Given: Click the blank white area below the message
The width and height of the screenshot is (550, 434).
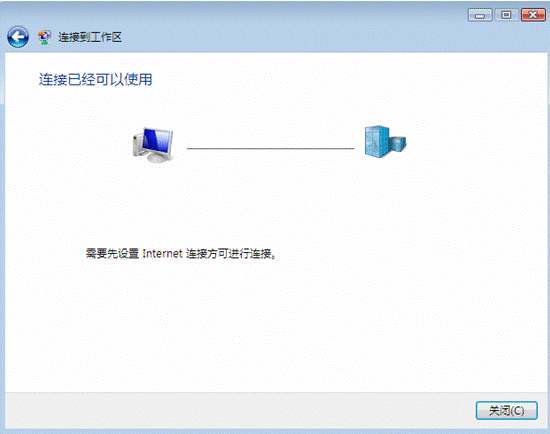Looking at the screenshot, I should [274, 323].
